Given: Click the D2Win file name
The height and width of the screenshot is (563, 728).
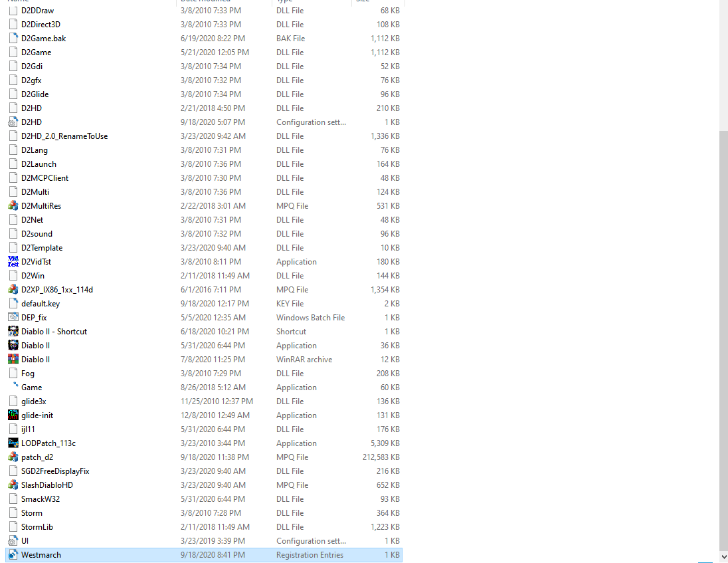Looking at the screenshot, I should point(33,275).
